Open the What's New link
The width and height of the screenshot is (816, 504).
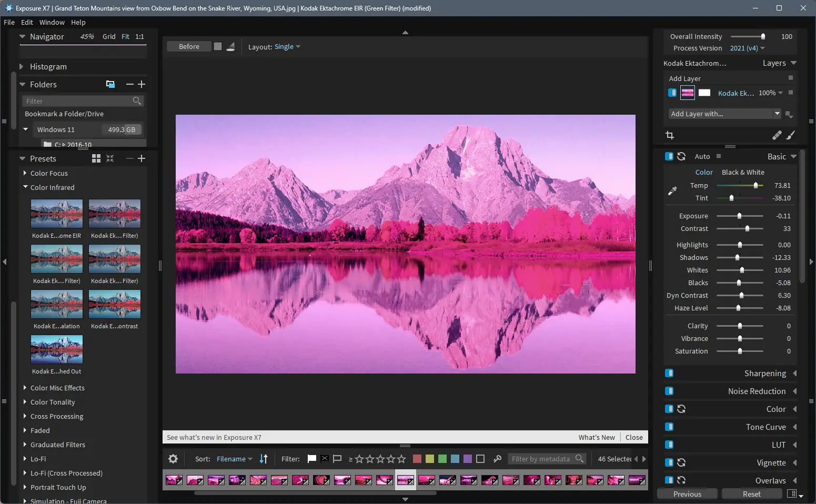[597, 437]
